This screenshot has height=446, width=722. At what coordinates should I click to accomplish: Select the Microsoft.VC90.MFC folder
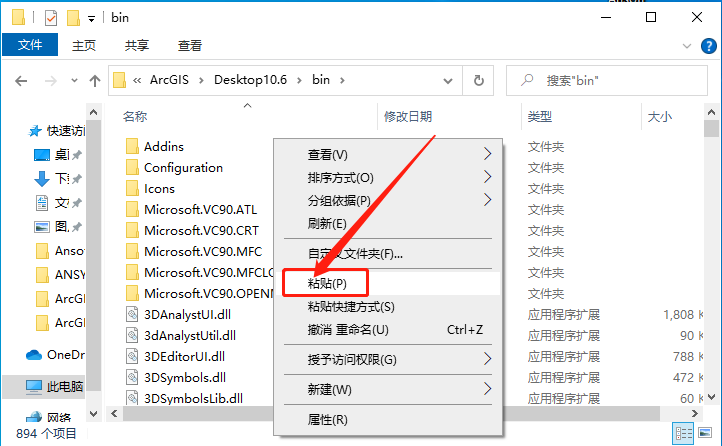tap(193, 252)
